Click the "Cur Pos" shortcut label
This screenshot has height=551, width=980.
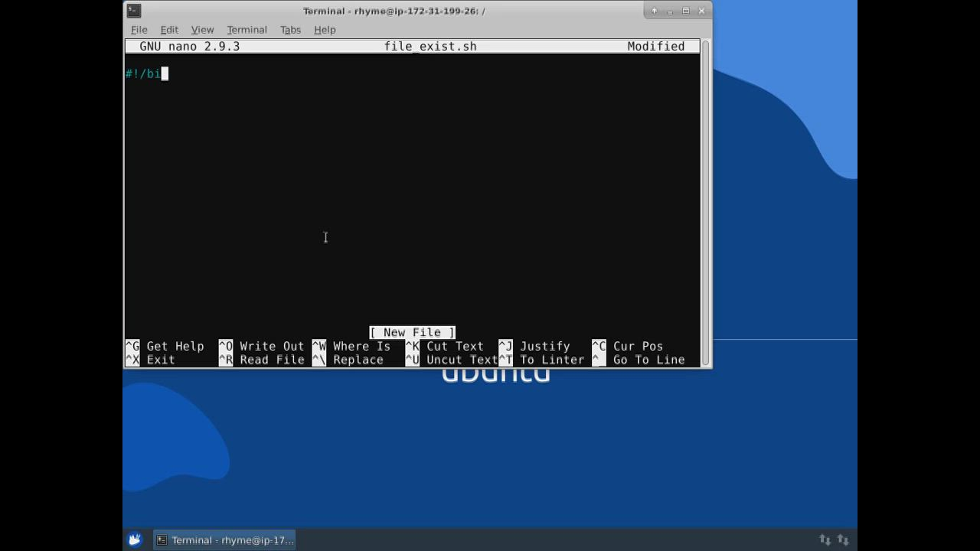tap(638, 346)
